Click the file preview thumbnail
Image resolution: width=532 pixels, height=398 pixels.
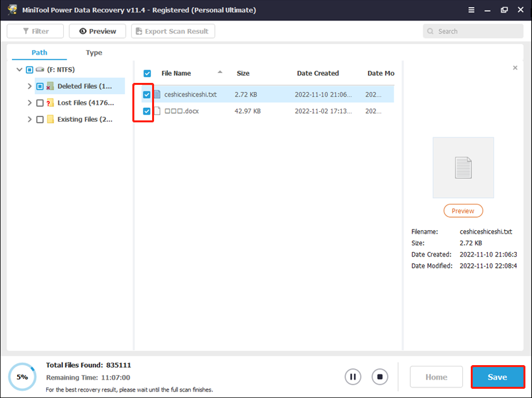(463, 168)
